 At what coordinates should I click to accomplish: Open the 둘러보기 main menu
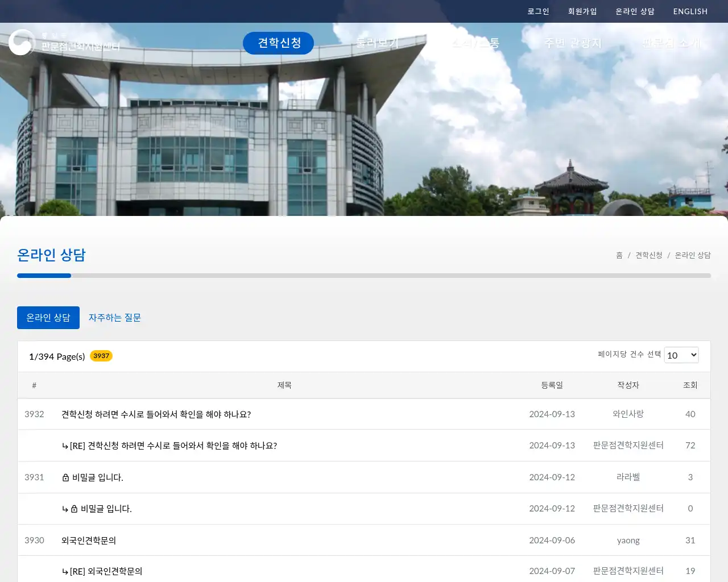tap(377, 43)
